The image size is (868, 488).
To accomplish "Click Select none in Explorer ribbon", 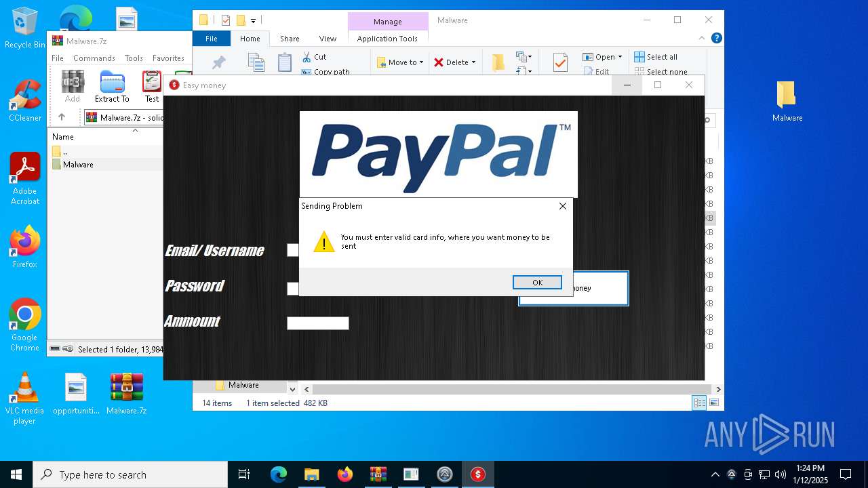I will tap(661, 72).
